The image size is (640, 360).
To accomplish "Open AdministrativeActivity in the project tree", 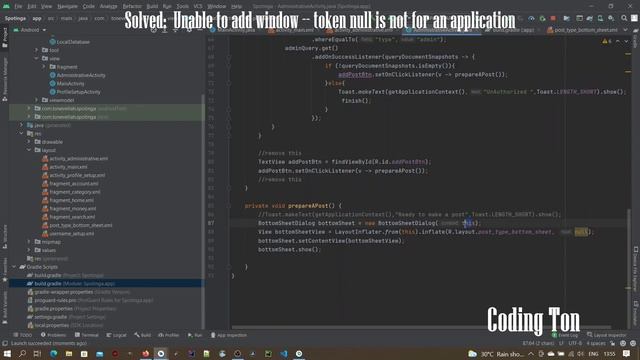I will coord(77,75).
